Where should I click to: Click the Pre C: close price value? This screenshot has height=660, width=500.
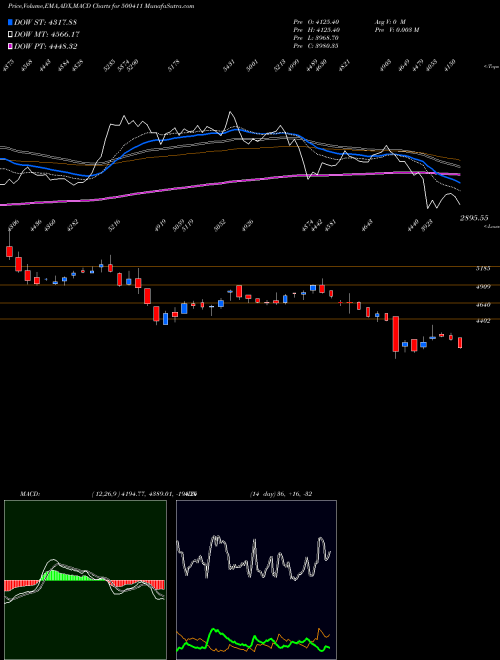[316, 46]
